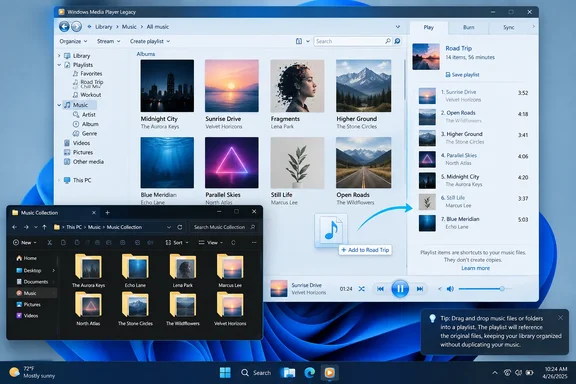Expand the Library tree node
576x384 pixels.
point(59,56)
